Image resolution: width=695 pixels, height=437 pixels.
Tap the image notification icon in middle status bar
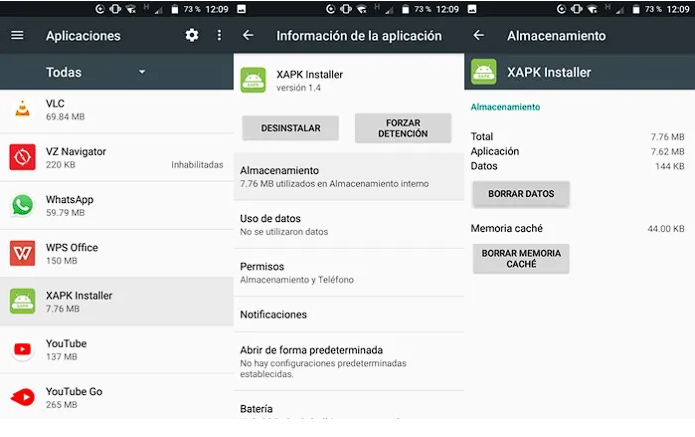point(242,9)
